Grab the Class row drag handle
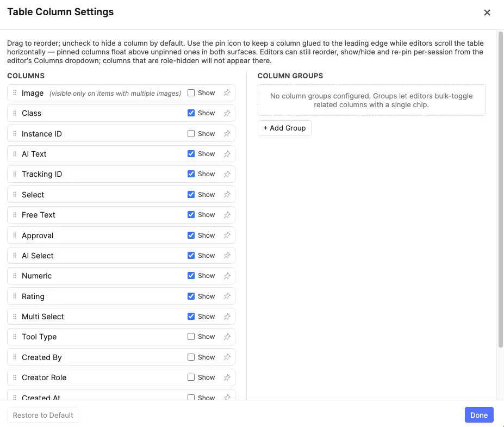The image size is (504, 427). (15, 113)
